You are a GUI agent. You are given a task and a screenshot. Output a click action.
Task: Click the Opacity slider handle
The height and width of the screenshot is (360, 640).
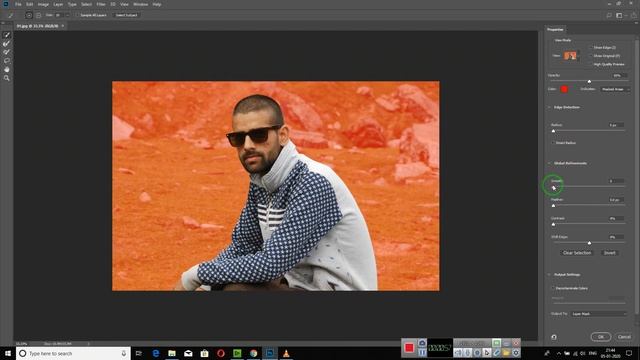pos(589,81)
